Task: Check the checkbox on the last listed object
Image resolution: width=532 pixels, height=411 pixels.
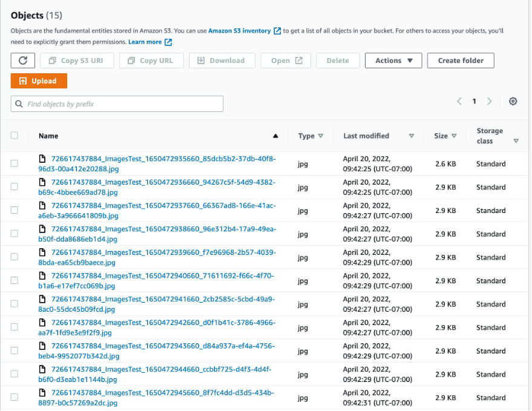Action: [x=15, y=396]
